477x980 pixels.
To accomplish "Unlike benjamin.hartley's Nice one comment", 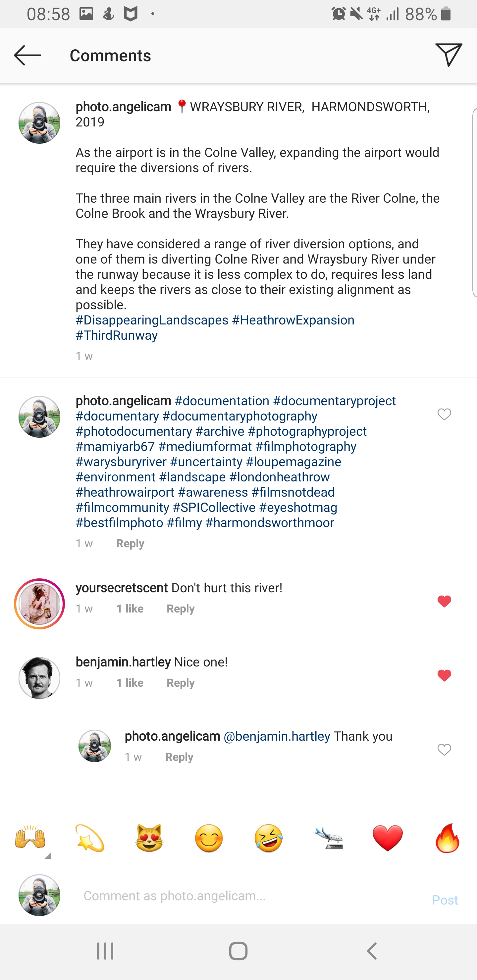I will (x=444, y=676).
